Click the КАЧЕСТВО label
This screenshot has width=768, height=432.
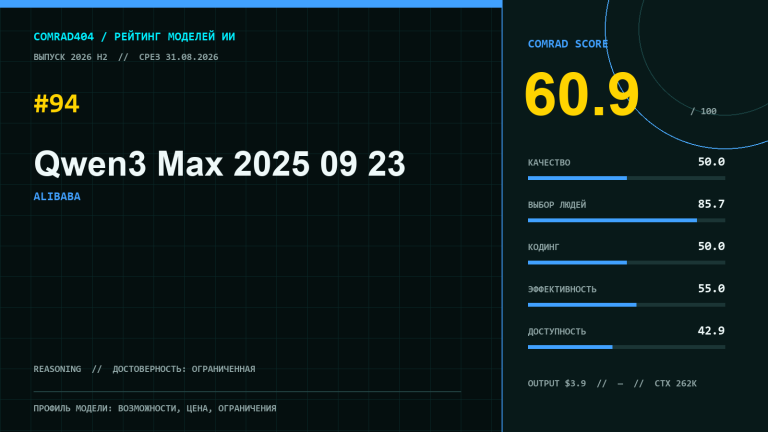point(549,163)
